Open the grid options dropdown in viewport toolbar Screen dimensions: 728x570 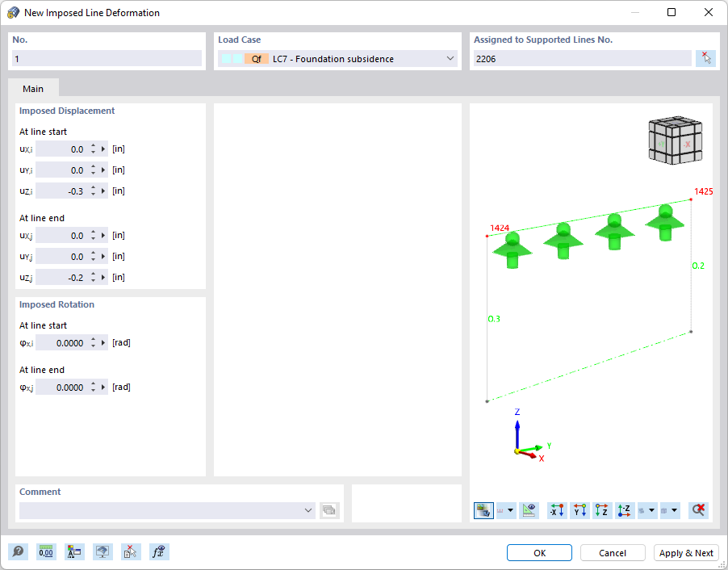[506, 510]
